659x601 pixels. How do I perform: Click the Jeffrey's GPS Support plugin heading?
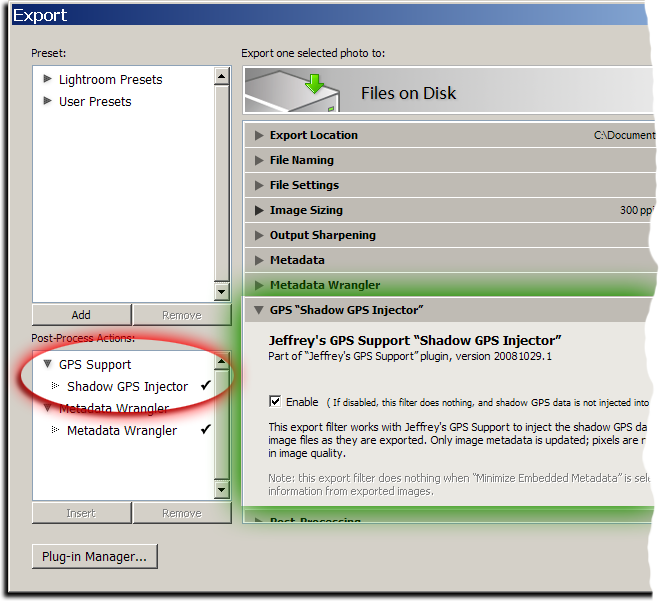415,340
